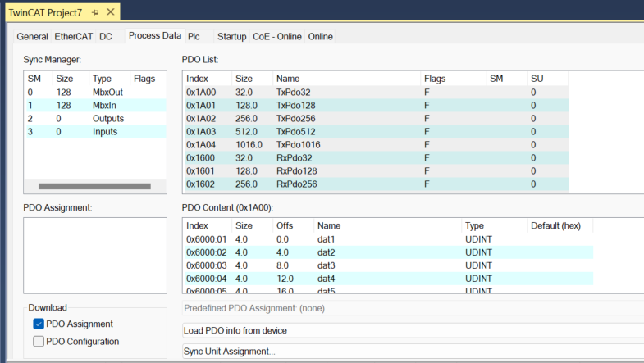Select dat1 in PDO Content
The width and height of the screenshot is (644, 363).
pyautogui.click(x=389, y=239)
